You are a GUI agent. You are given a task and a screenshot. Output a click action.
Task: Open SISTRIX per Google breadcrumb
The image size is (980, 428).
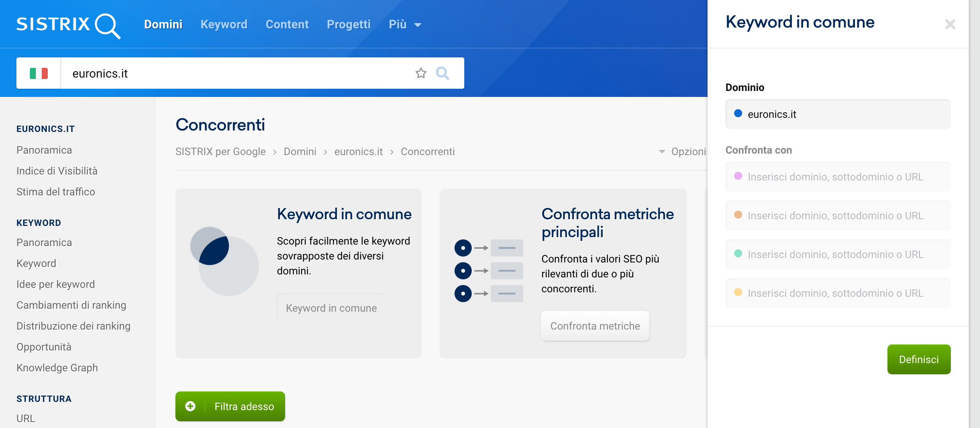point(220,151)
